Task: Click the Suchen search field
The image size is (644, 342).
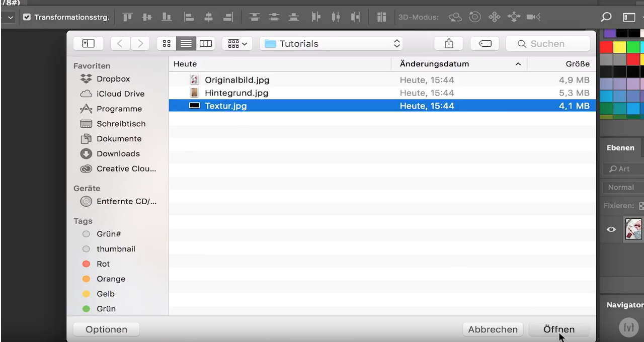Action: (x=547, y=44)
